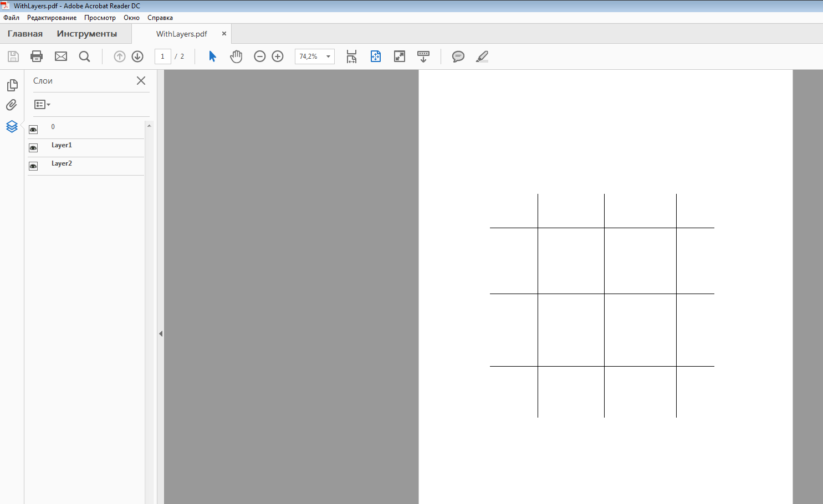The image size is (823, 504).
Task: Fit one full page icon
Action: [x=376, y=56]
